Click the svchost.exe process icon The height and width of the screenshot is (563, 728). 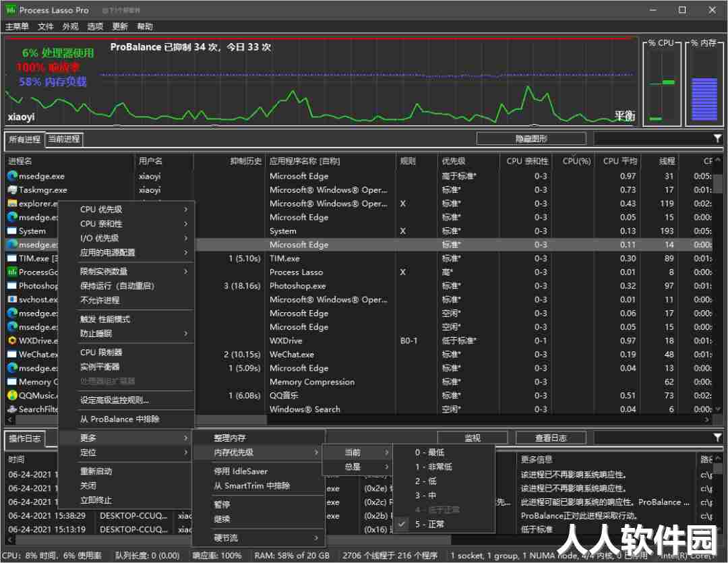click(12, 299)
